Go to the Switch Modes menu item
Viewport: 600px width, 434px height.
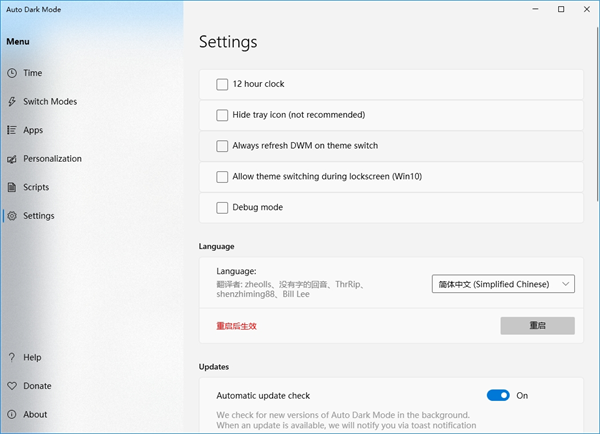pyautogui.click(x=50, y=102)
